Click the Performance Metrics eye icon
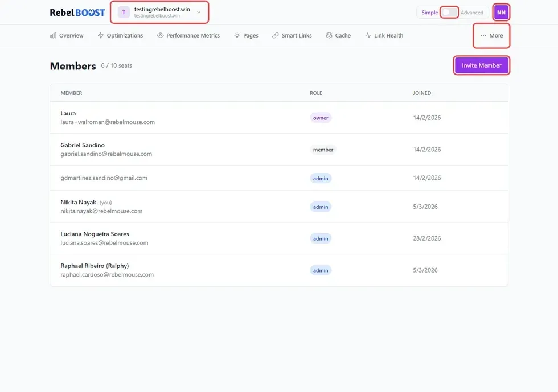This screenshot has height=392, width=558. pyautogui.click(x=161, y=35)
